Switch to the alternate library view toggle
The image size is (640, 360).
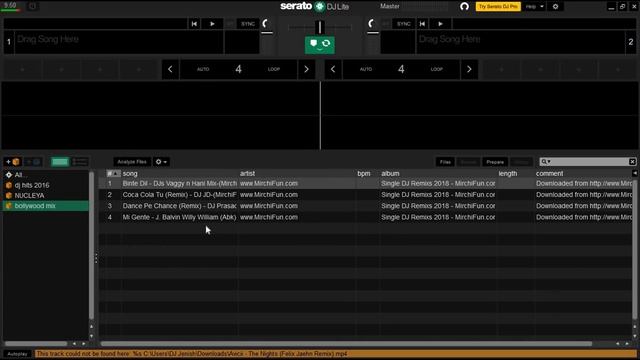point(80,162)
